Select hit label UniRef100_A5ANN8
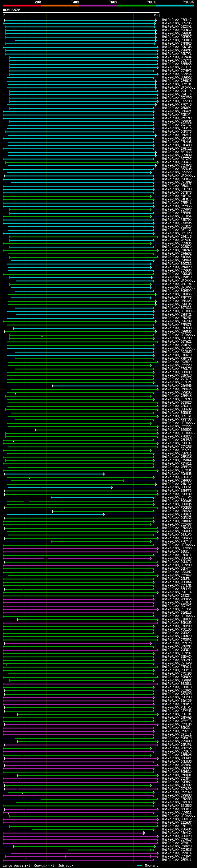The height and width of the screenshot is (868, 197). pos(176,474)
